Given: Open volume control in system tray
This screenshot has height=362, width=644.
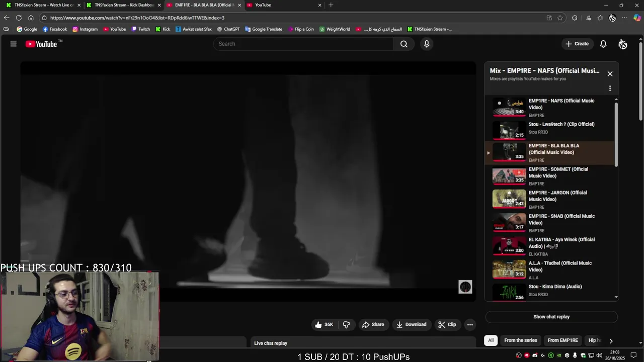Looking at the screenshot, I should coord(599,355).
